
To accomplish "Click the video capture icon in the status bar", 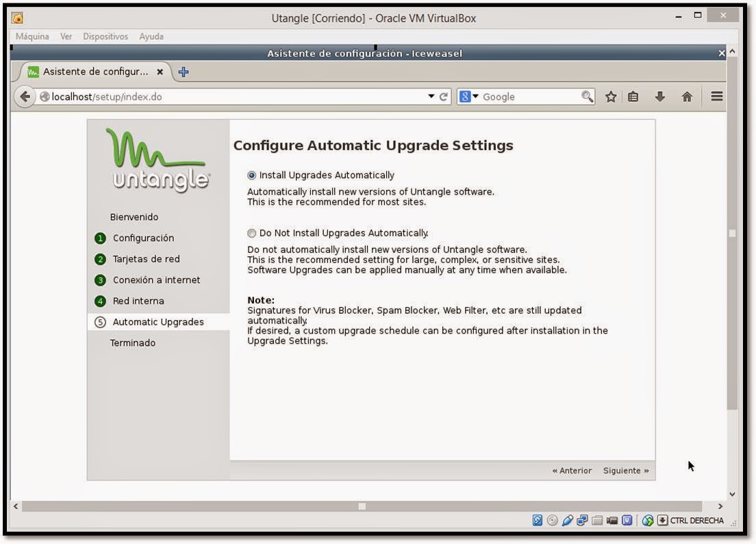I will click(x=612, y=521).
